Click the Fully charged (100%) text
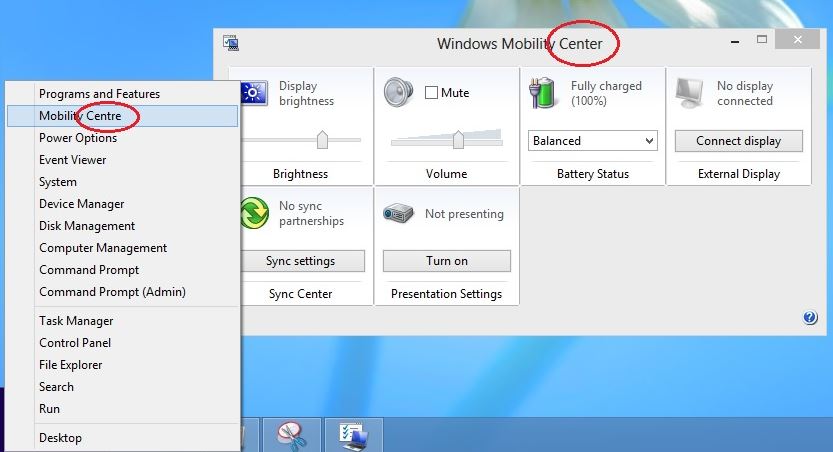The image size is (833, 452). 606,93
